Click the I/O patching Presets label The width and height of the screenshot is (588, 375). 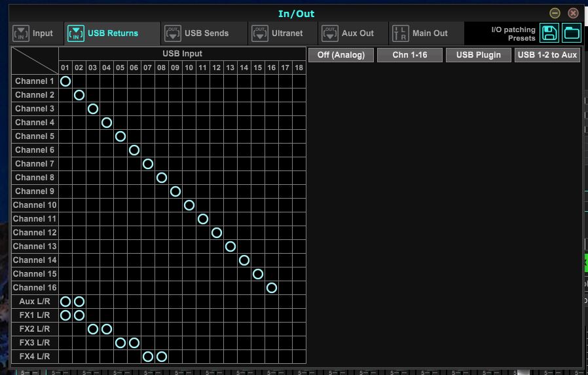click(x=513, y=34)
